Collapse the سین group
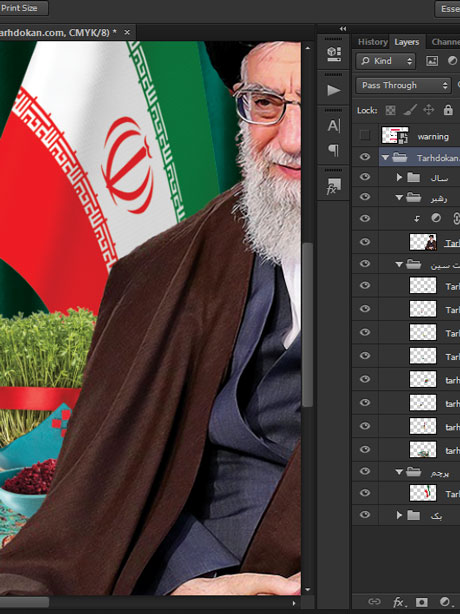Image resolution: width=460 pixels, height=614 pixels. tap(399, 265)
